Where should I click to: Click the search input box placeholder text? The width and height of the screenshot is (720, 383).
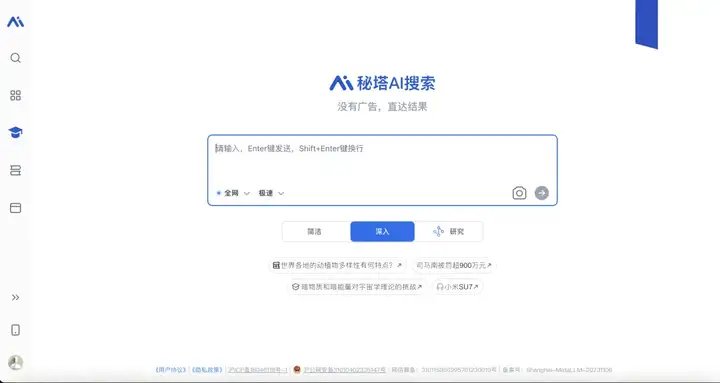290,148
